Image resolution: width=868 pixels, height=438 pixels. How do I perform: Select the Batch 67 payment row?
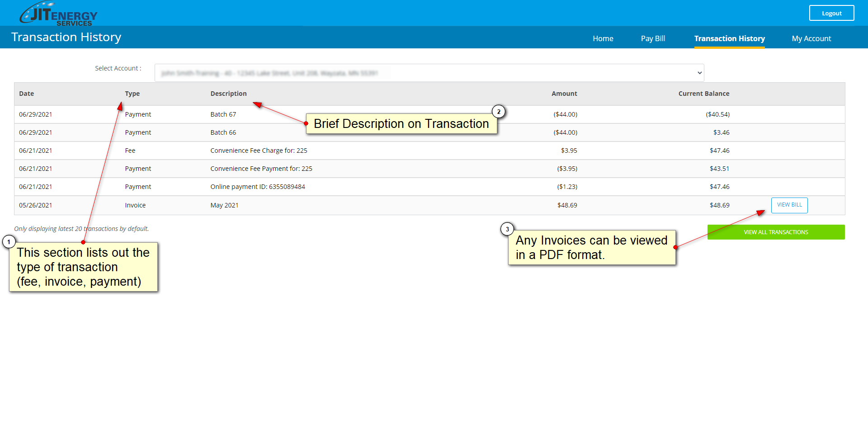pos(223,114)
